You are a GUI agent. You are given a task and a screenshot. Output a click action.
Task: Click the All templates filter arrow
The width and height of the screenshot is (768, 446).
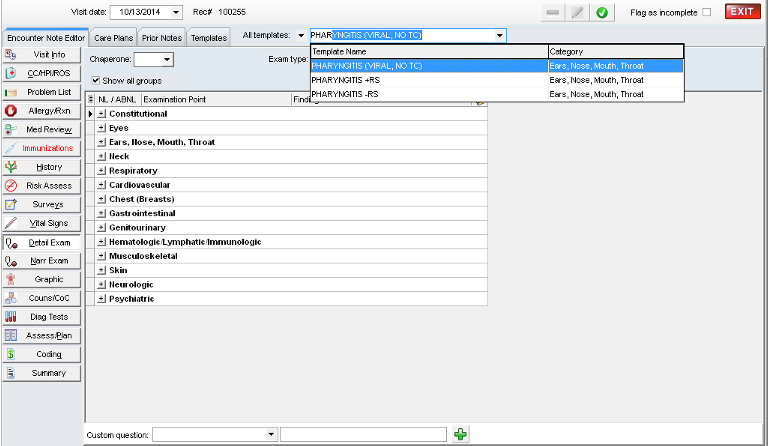[x=301, y=35]
